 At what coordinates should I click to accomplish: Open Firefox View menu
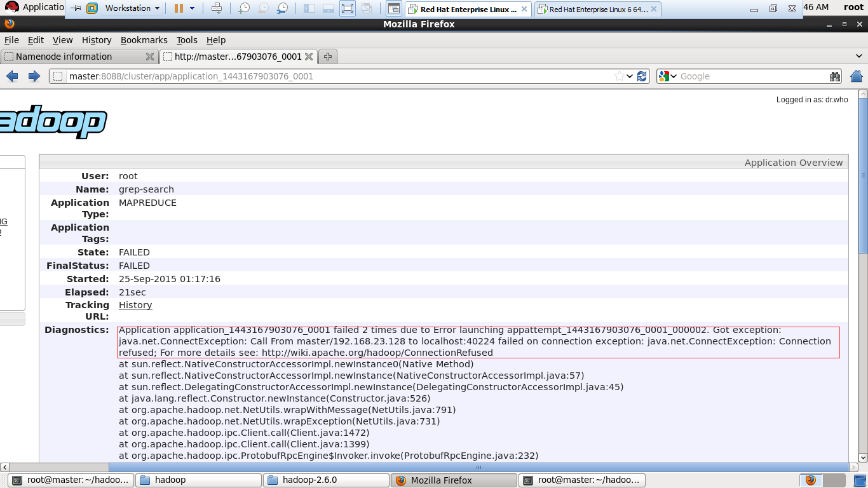(62, 40)
